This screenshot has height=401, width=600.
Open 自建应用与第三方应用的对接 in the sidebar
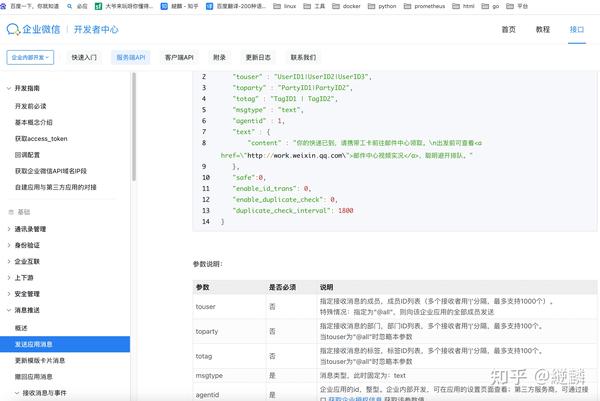(x=55, y=187)
